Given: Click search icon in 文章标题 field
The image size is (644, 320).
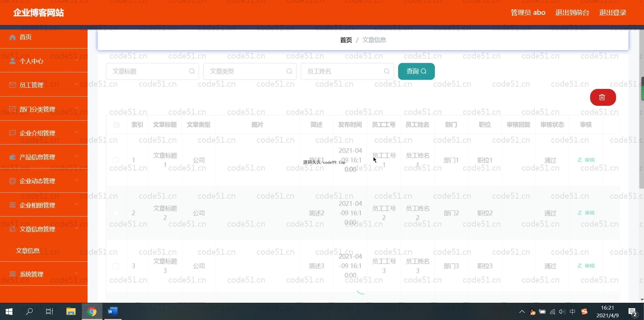Looking at the screenshot, I should pos(192,71).
